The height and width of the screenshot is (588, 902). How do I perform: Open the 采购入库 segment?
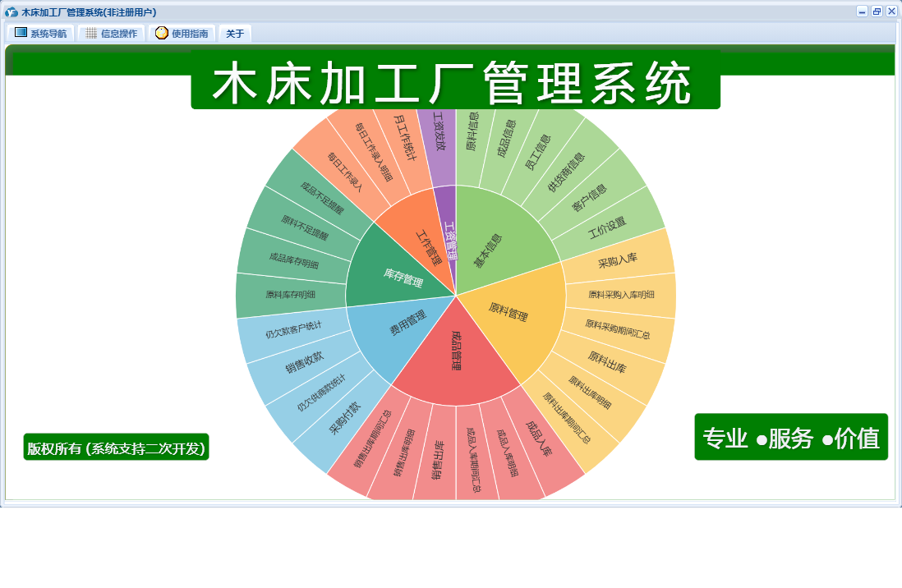618,260
